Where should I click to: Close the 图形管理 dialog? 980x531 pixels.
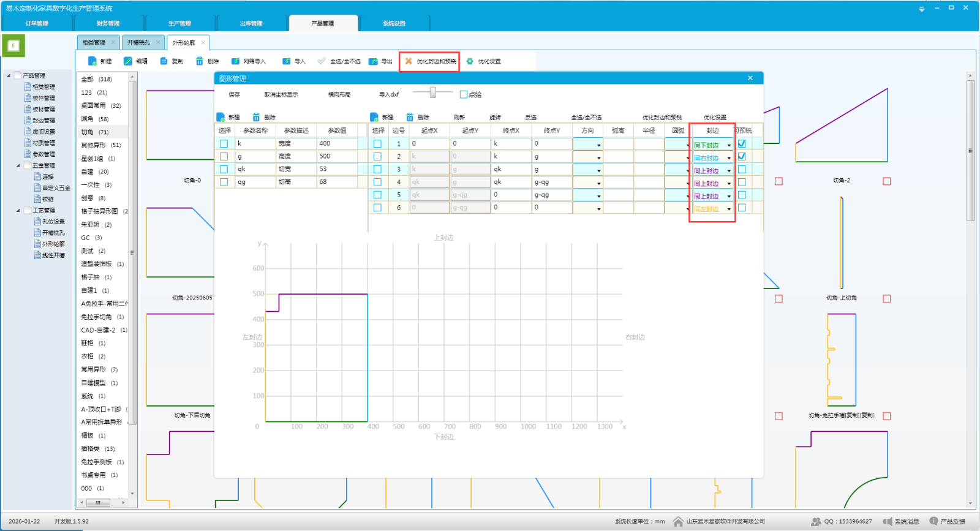pos(750,78)
